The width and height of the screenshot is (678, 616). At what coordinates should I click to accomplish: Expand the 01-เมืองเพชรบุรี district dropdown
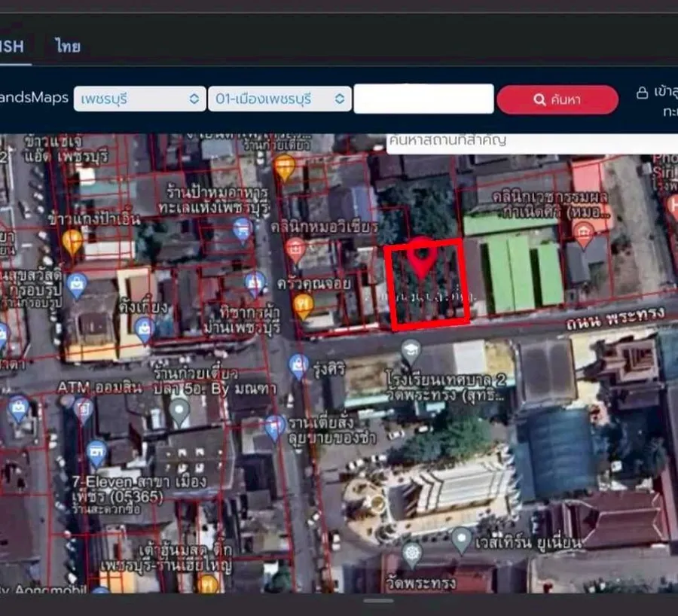click(279, 99)
